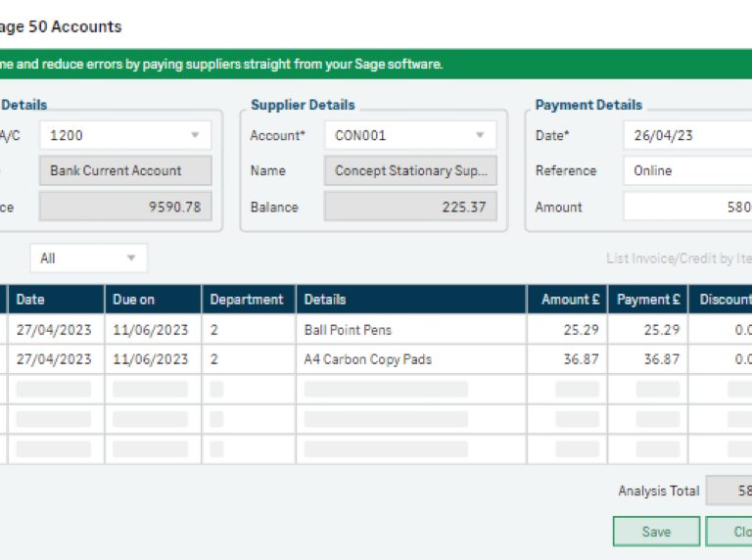Click the Amount £ column header
Image resolution: width=752 pixels, height=560 pixels.
[567, 300]
